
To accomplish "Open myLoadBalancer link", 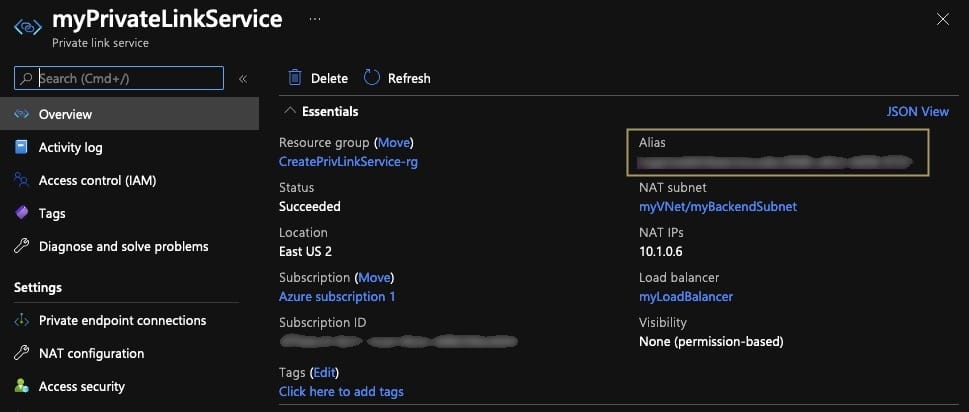I will point(686,297).
